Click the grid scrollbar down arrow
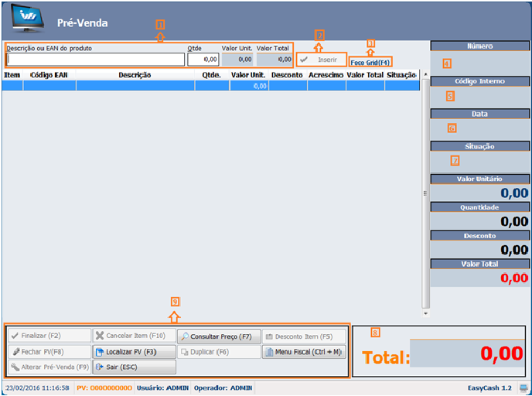 pyautogui.click(x=425, y=314)
